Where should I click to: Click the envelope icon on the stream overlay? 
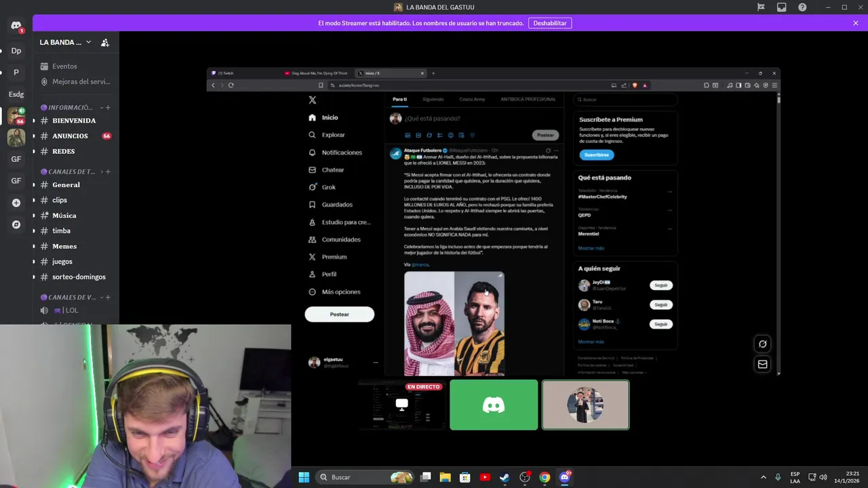pyautogui.click(x=762, y=364)
